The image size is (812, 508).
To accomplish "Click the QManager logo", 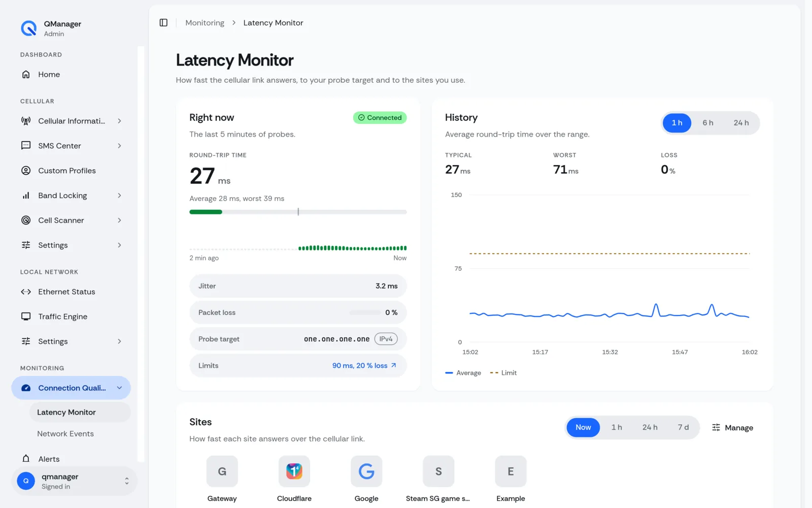I will (x=29, y=28).
